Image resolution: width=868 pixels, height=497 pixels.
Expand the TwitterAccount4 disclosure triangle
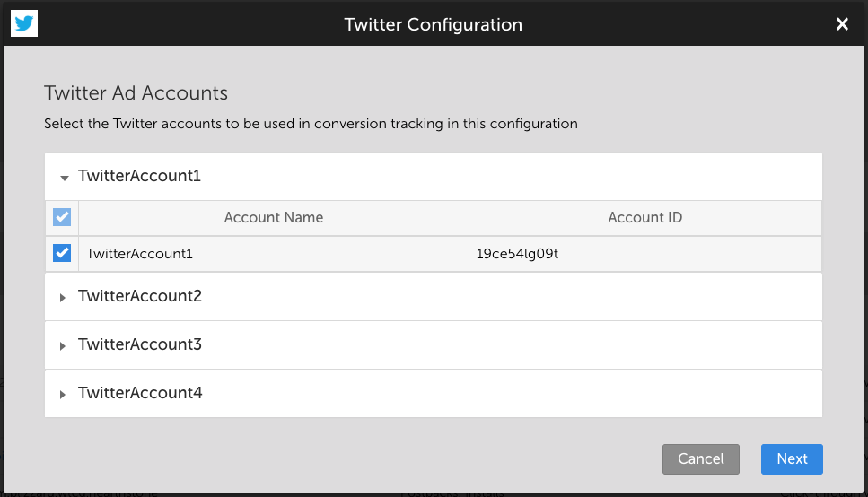(x=63, y=395)
